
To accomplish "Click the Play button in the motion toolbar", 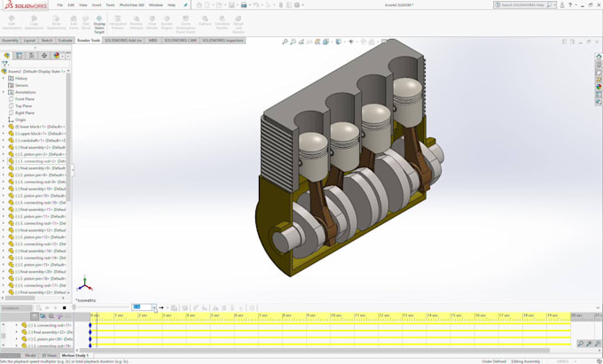I will click(56, 307).
